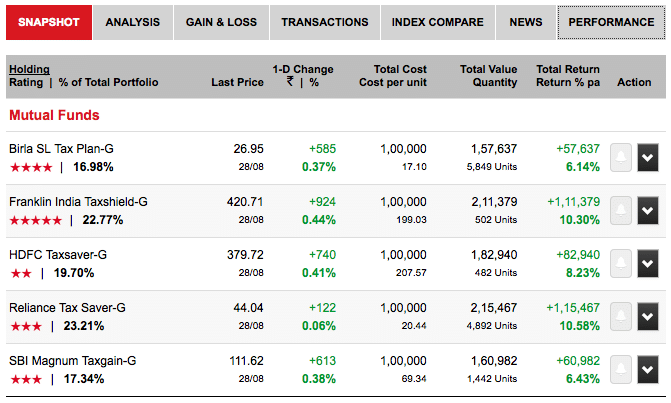The height and width of the screenshot is (403, 671).
Task: Open action dropdown for Birla SL Tax Plan-G
Action: (x=648, y=157)
